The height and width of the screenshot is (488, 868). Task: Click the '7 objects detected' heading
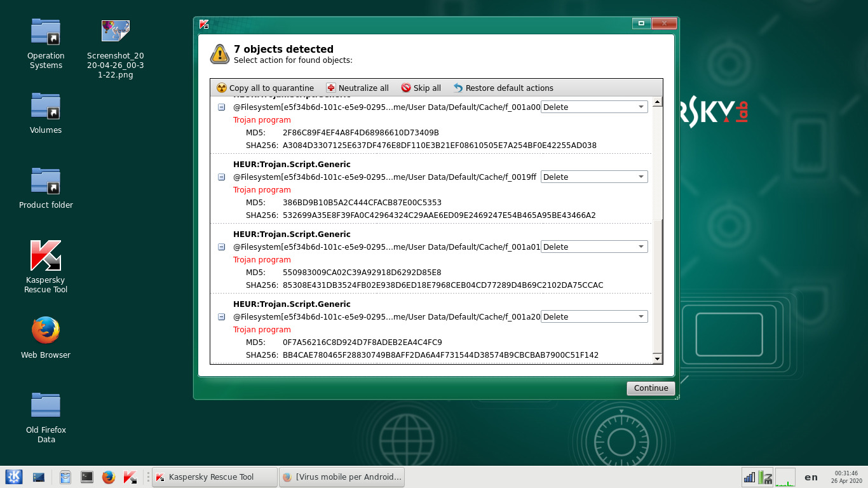[x=283, y=49]
